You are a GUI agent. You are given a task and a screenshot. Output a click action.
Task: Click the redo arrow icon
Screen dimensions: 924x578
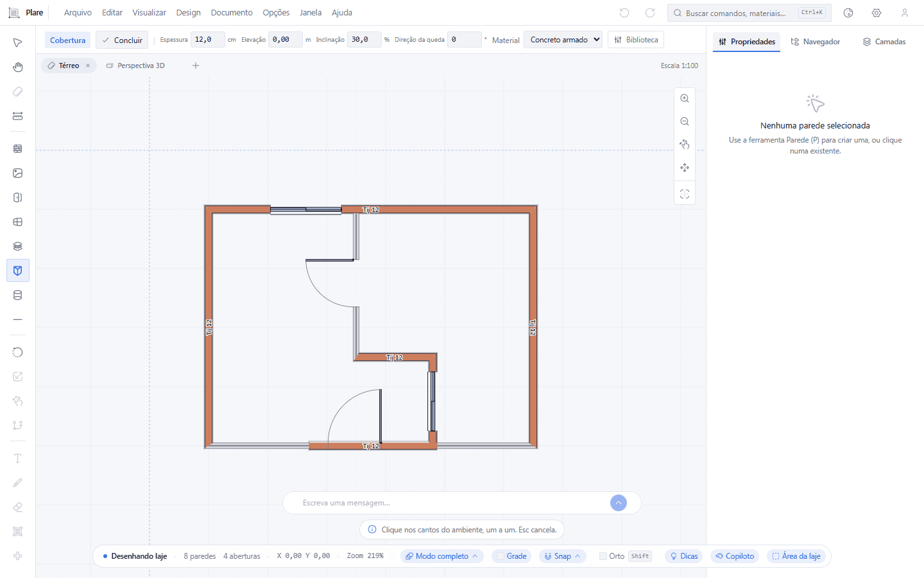point(650,13)
